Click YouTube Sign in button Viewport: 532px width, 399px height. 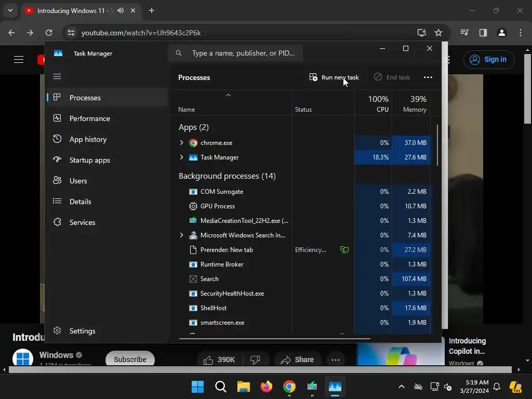[x=488, y=59]
